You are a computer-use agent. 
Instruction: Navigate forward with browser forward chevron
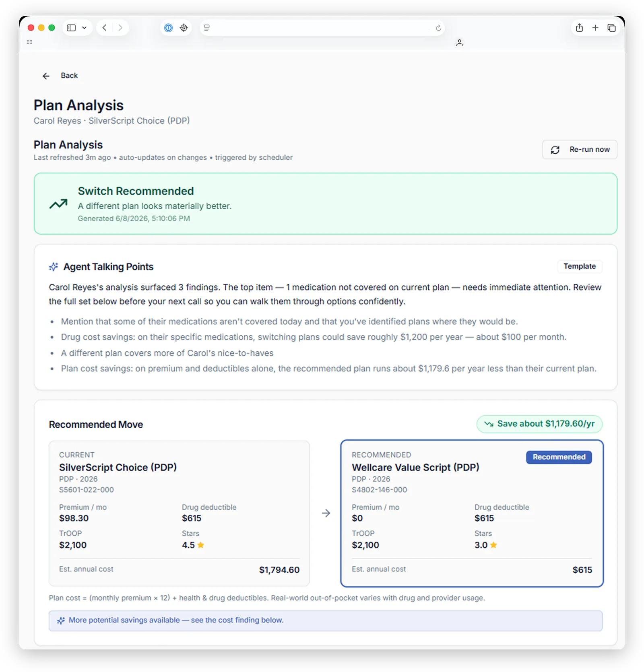tap(120, 28)
